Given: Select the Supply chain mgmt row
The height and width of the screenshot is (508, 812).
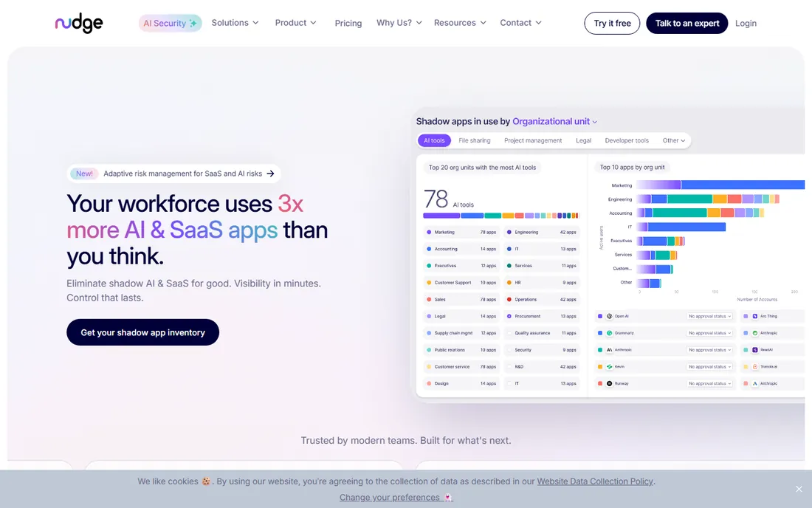Looking at the screenshot, I should tap(461, 333).
